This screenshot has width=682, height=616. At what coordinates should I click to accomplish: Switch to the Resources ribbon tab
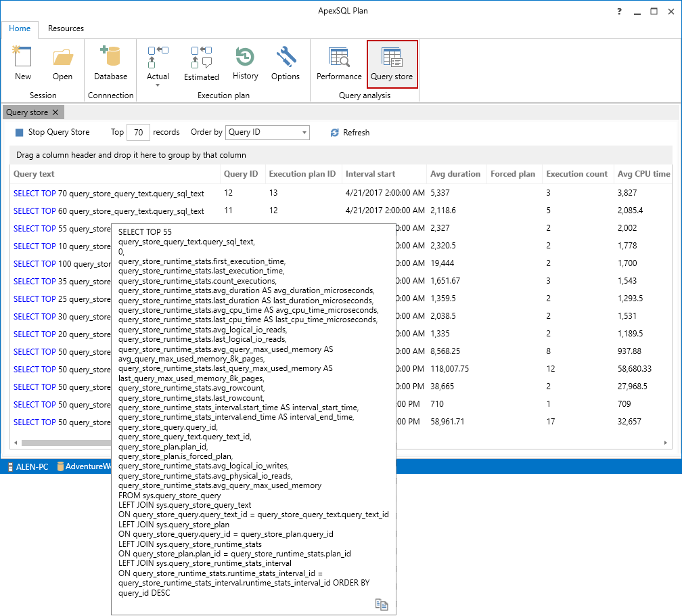pos(66,28)
